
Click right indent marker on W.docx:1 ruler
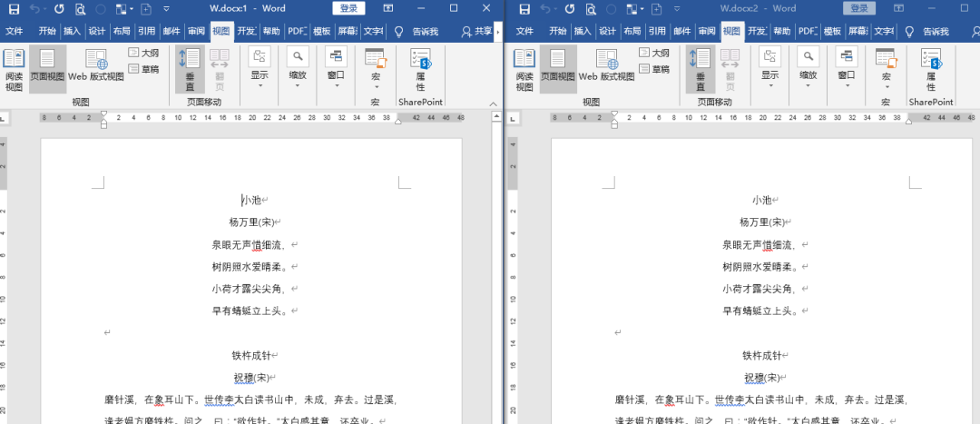[398, 122]
